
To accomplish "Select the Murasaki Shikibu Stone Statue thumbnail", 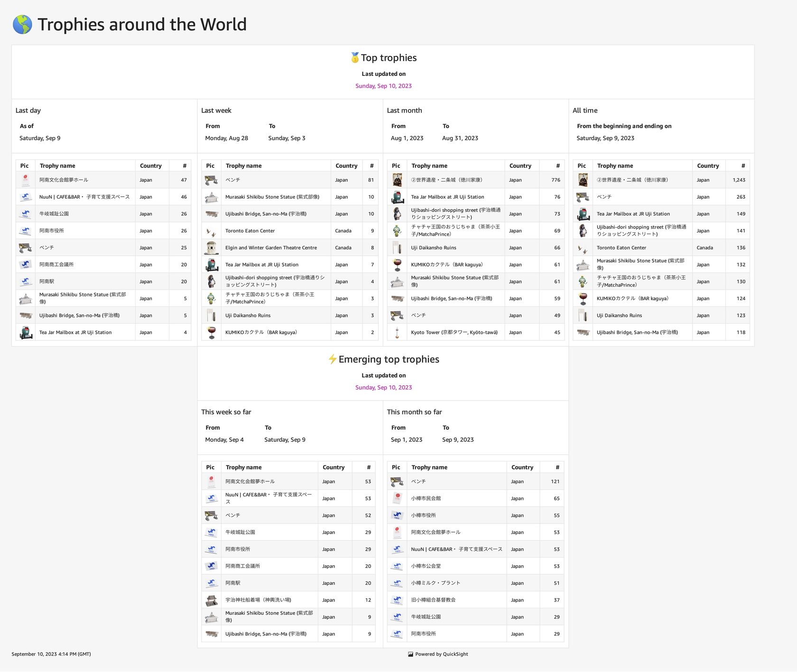I will pos(26,298).
